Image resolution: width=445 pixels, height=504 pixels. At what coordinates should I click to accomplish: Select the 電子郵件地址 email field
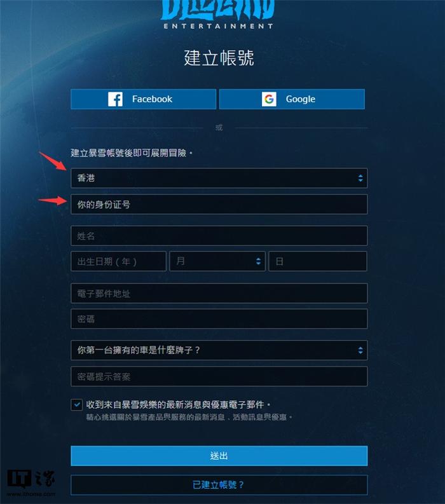(x=219, y=293)
